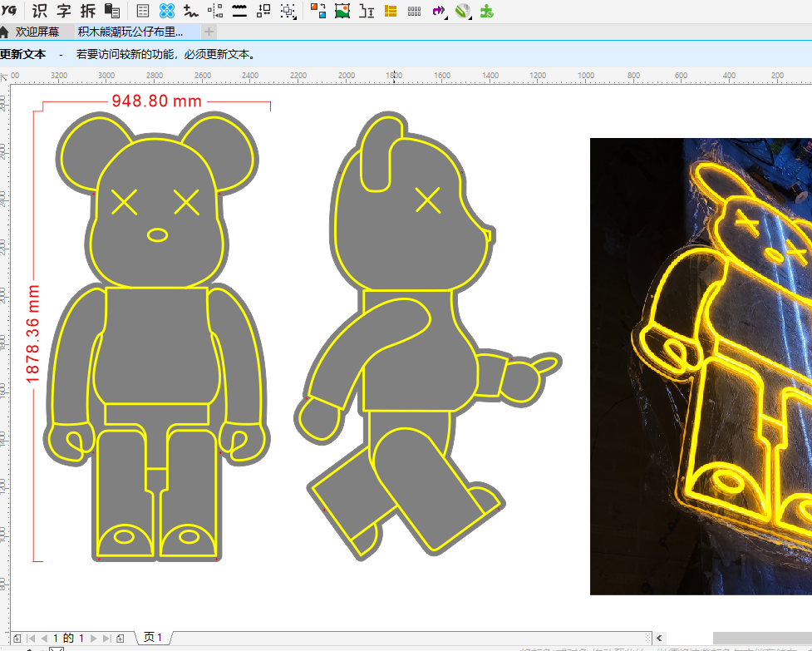Click the height dimension measurement icon
This screenshot has height=651, width=812.
367,11
